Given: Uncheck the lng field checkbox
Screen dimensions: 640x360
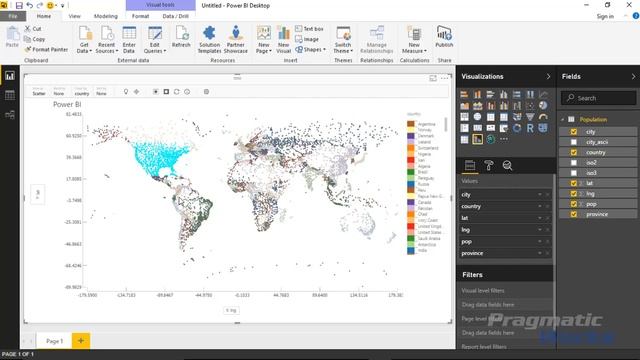Looking at the screenshot, I should (573, 193).
